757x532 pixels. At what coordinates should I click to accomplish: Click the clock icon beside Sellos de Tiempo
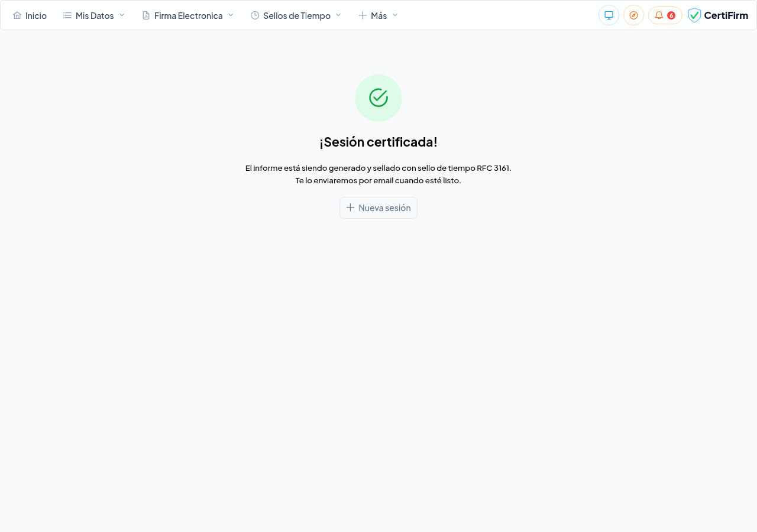click(x=255, y=15)
